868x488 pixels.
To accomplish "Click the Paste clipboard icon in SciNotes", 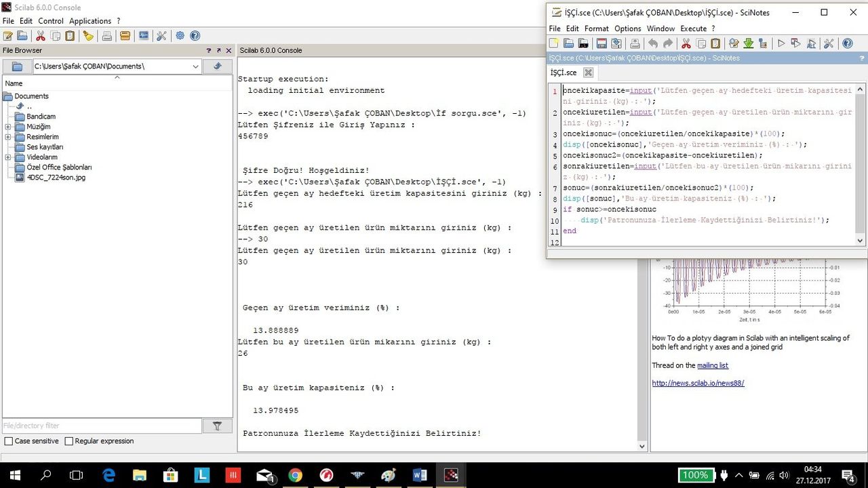I will tap(715, 43).
